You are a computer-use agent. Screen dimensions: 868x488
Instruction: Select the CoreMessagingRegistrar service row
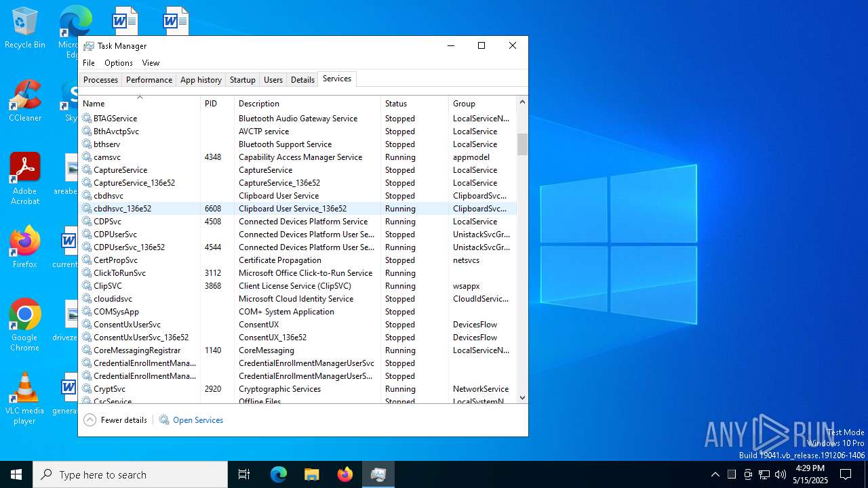pyautogui.click(x=298, y=350)
